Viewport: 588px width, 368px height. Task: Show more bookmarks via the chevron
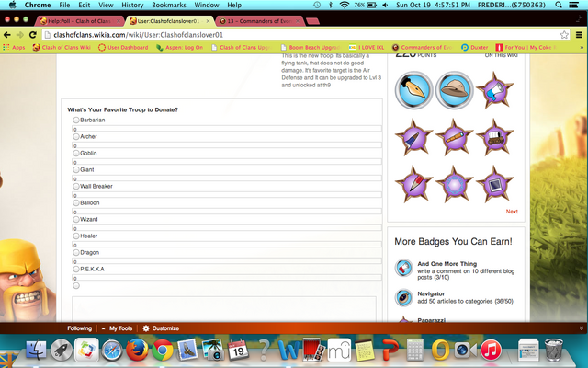(582, 47)
